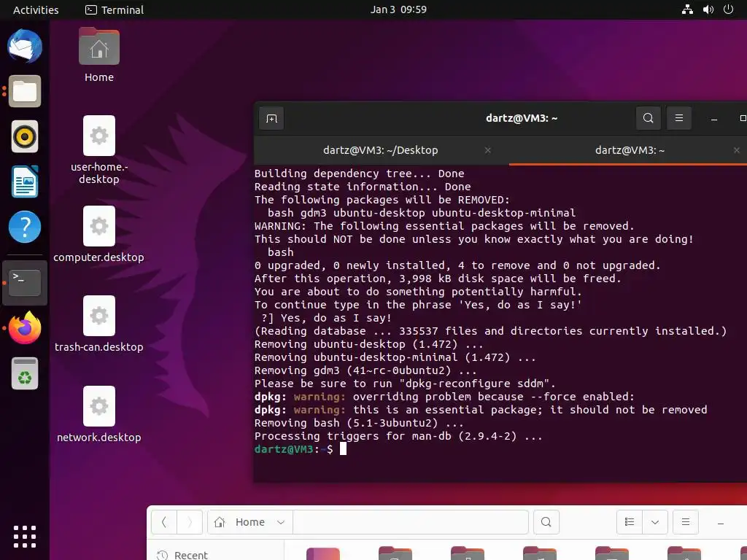This screenshot has height=560, width=747.
Task: Go back in the Files window
Action: coord(164,522)
